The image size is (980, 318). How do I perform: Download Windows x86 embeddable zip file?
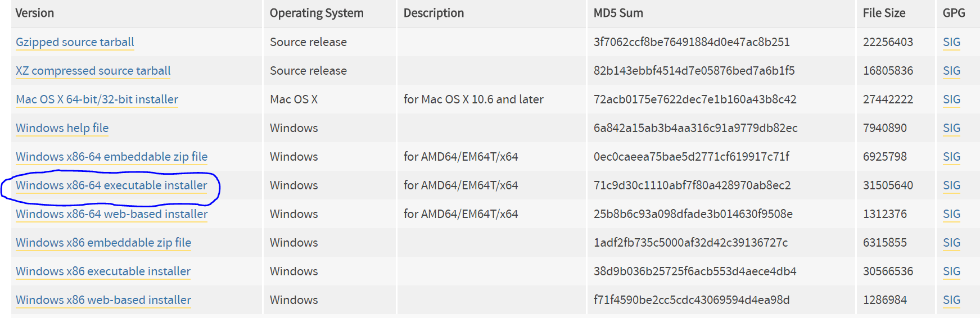pos(103,243)
